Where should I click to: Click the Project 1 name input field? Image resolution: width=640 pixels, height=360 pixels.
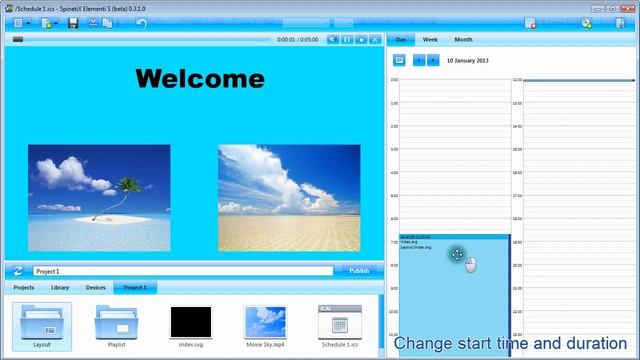pyautogui.click(x=183, y=271)
